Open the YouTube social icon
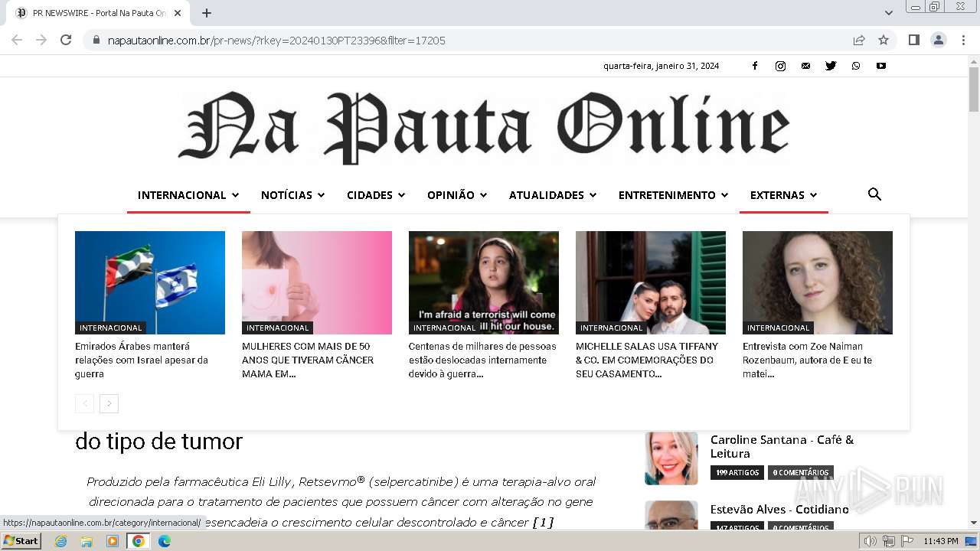The height and width of the screenshot is (551, 980). 881,66
